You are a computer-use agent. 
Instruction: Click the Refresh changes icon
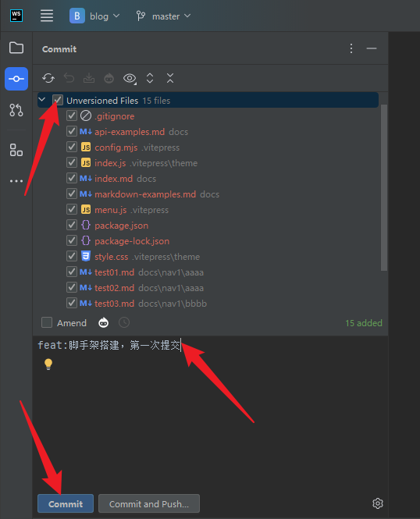[x=48, y=79]
